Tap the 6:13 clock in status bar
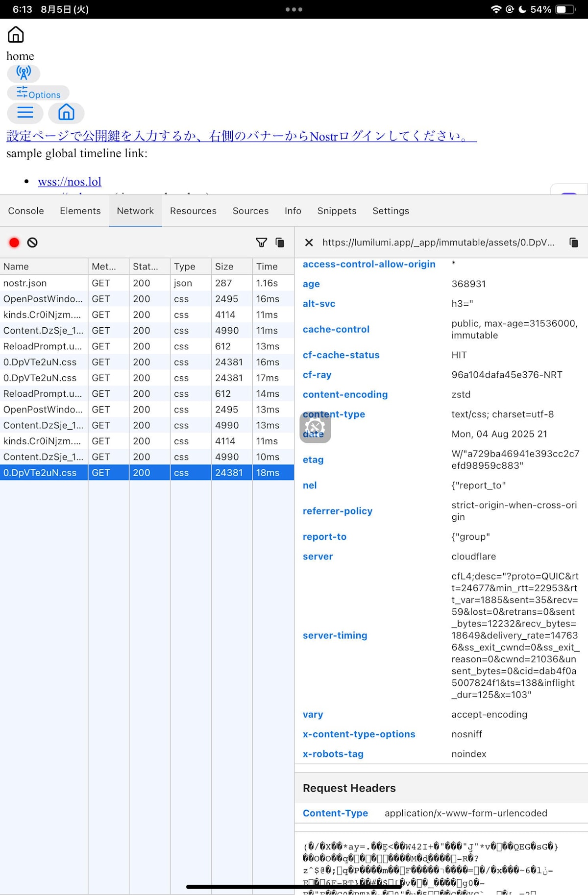Viewport: 588px width, 895px height. click(23, 9)
